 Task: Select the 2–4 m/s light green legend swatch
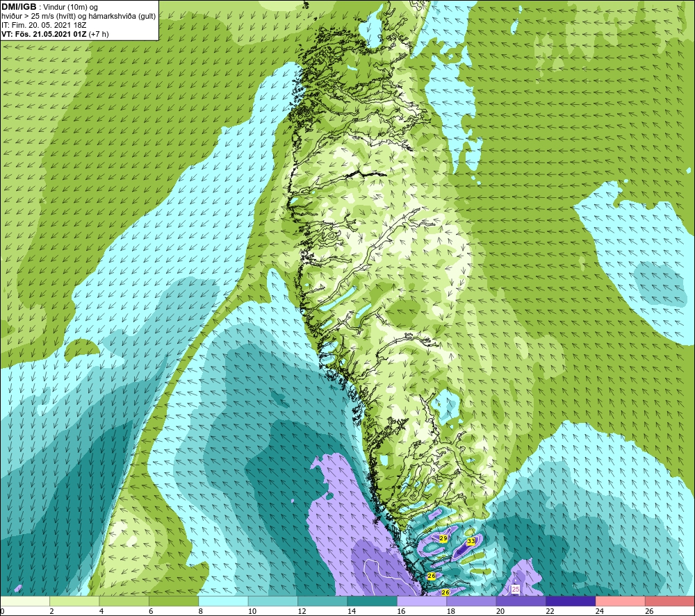pos(74,601)
